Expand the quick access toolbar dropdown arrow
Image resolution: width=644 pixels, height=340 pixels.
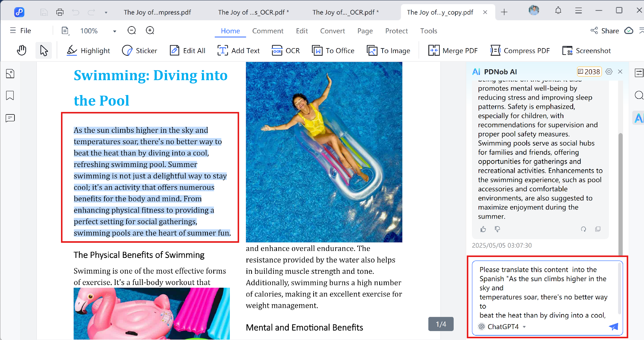(106, 12)
